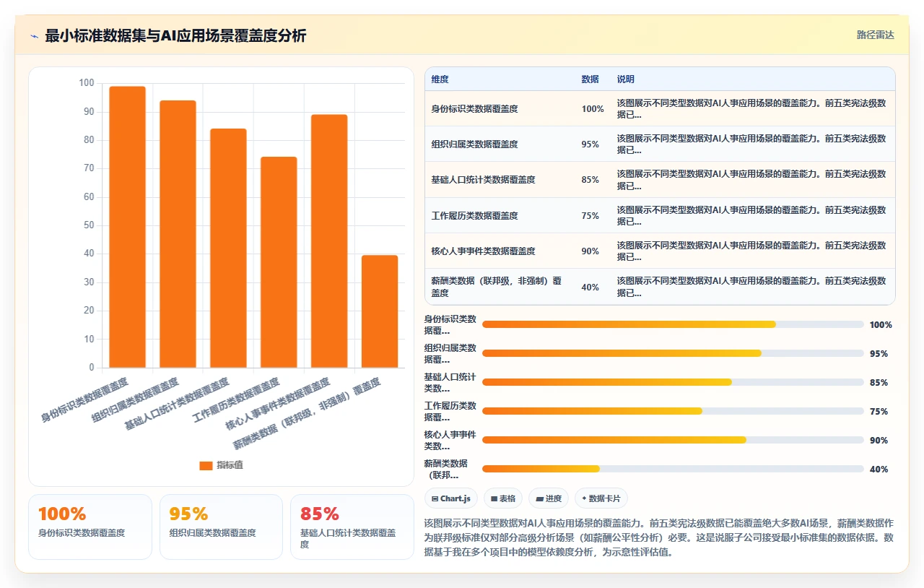Screen dimensions: 924x588
Task: Click the 100% cell in the table
Action: [593, 109]
